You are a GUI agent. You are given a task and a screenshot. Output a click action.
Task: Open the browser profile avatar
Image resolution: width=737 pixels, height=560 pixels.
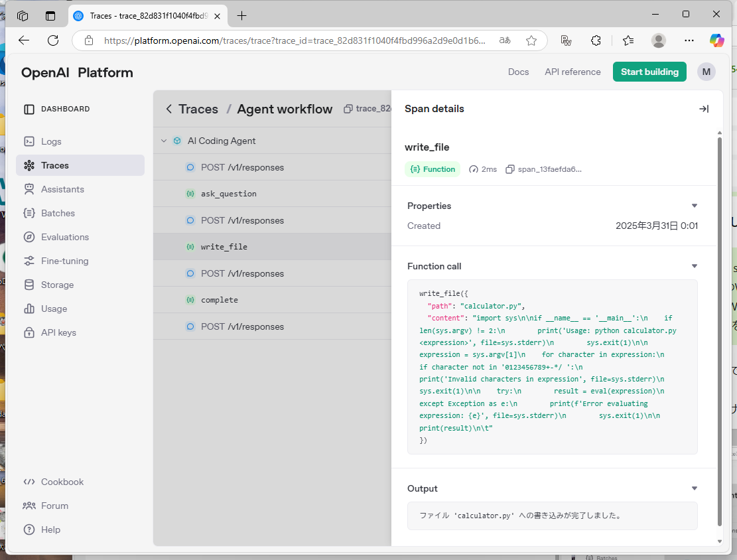pyautogui.click(x=659, y=40)
